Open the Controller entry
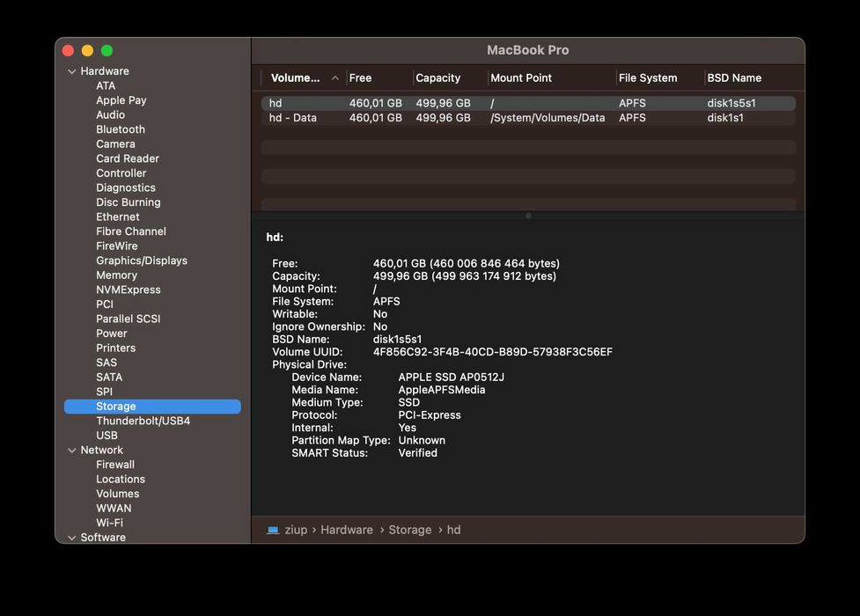860x616 pixels. coord(121,172)
